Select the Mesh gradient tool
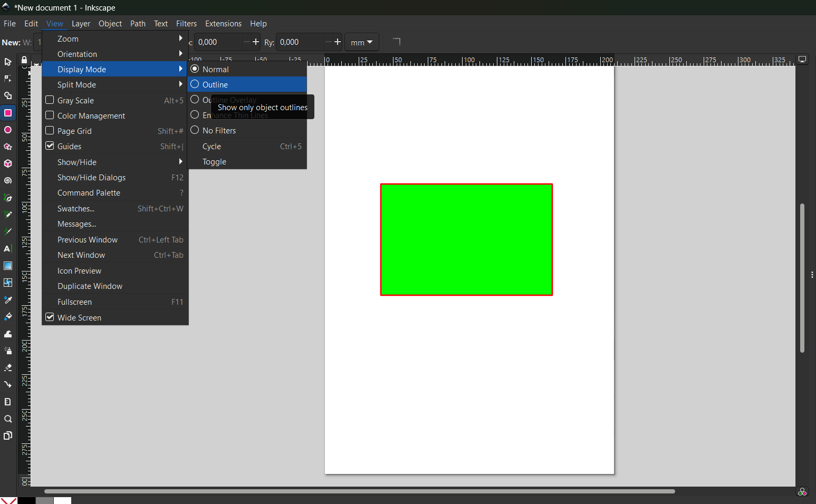The width and height of the screenshot is (816, 504). point(8,283)
